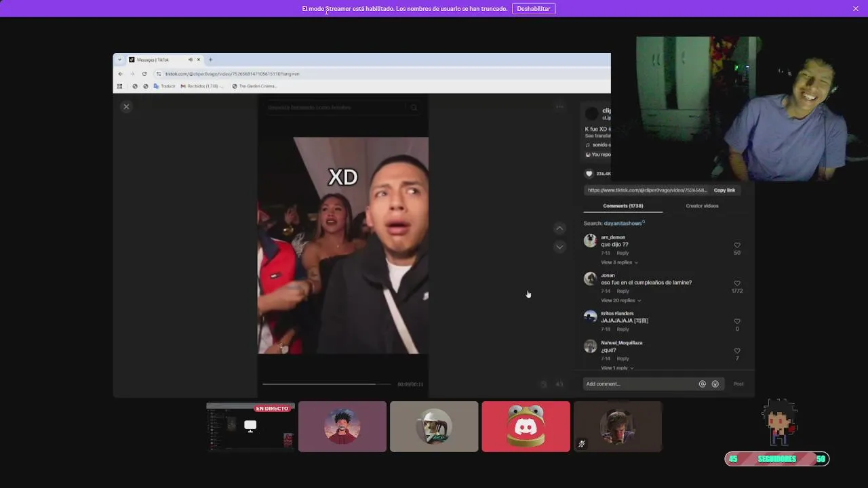The height and width of the screenshot is (488, 868).
Task: Click the Add comment field
Action: pos(639,384)
